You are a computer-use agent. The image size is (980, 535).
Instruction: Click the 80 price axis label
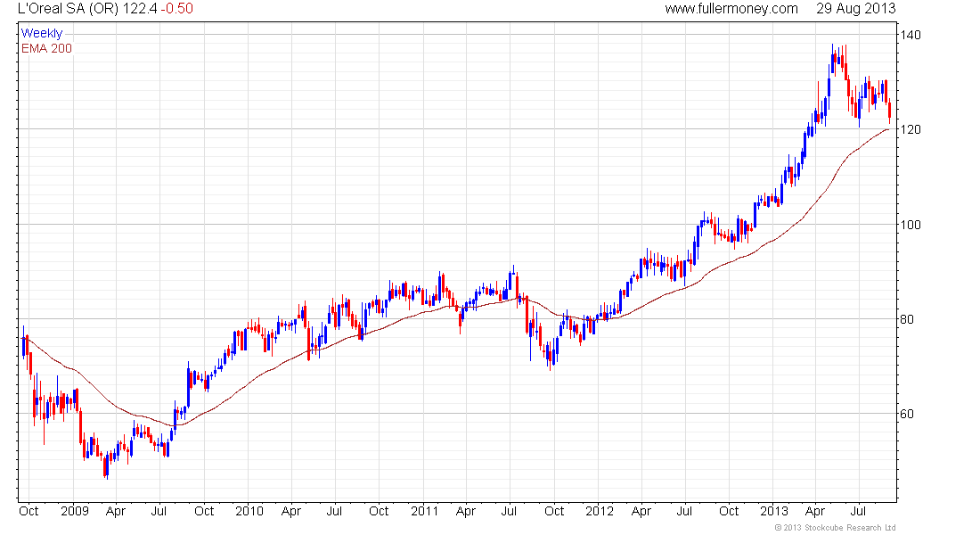[907, 319]
